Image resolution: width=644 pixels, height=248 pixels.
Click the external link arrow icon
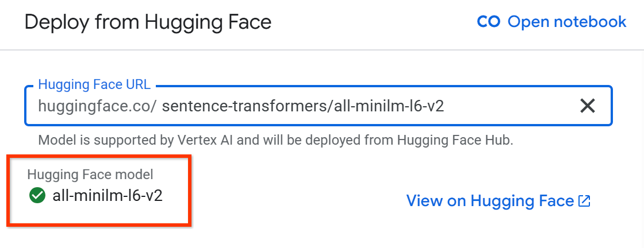point(584,201)
